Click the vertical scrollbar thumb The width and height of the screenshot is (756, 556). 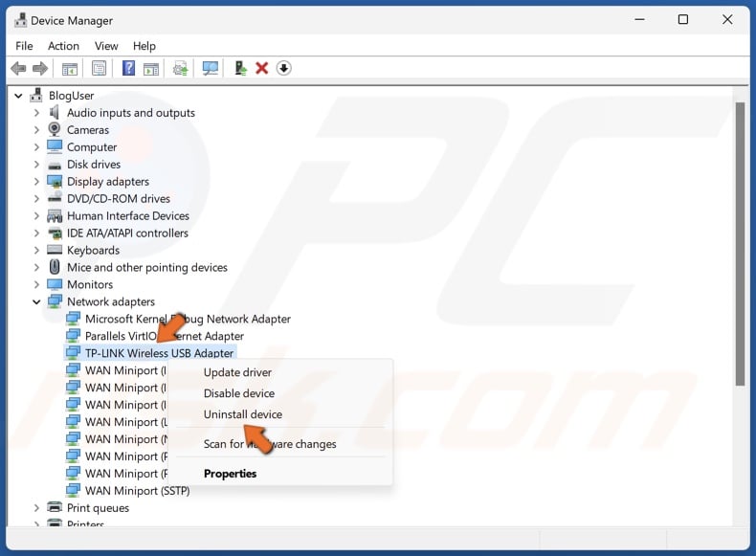click(740, 244)
